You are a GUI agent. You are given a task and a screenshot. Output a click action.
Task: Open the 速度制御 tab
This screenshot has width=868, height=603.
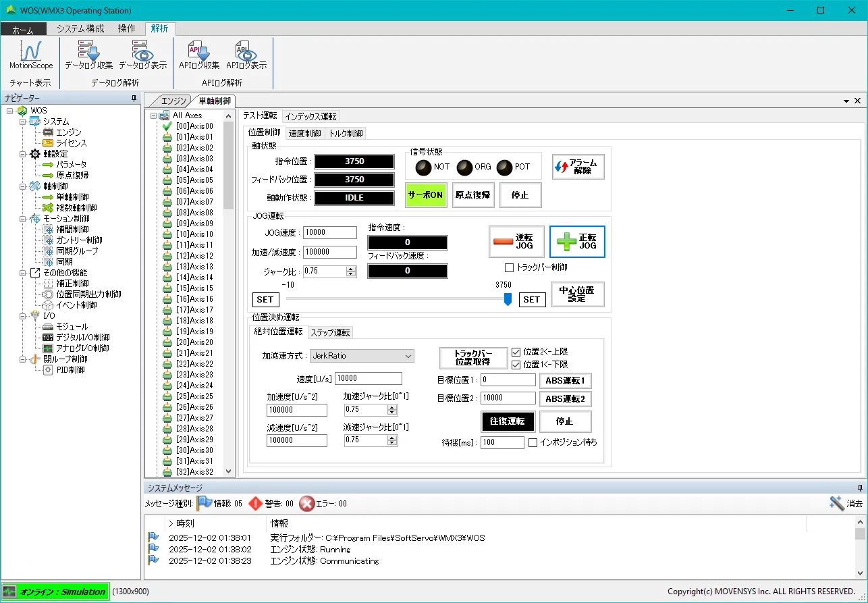point(305,133)
